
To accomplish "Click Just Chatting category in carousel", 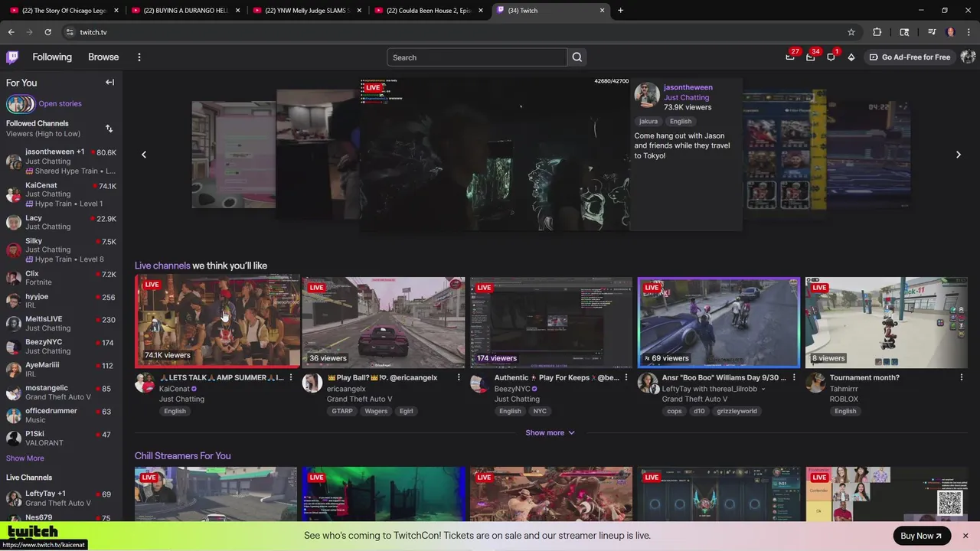I will (686, 97).
